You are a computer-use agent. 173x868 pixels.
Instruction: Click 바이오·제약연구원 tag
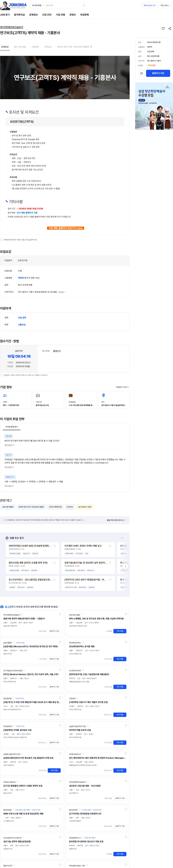point(55,507)
